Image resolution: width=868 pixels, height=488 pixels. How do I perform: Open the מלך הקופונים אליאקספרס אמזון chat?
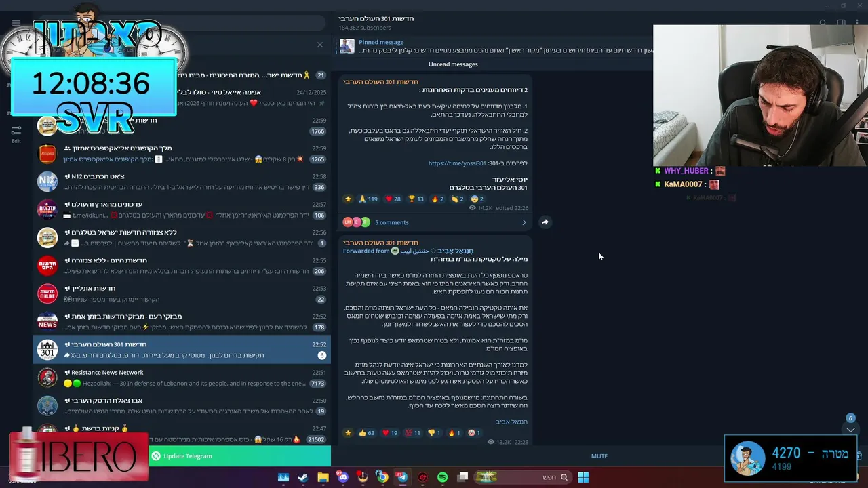coord(182,154)
